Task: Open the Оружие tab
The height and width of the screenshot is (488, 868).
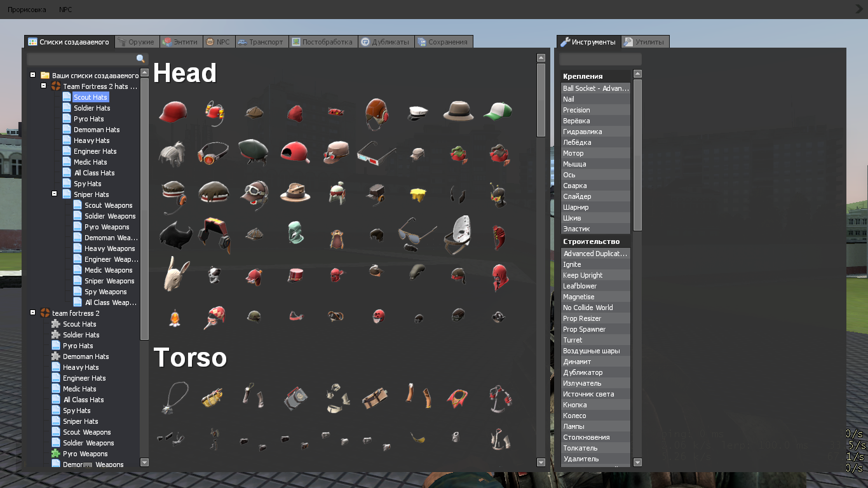Action: (136, 42)
